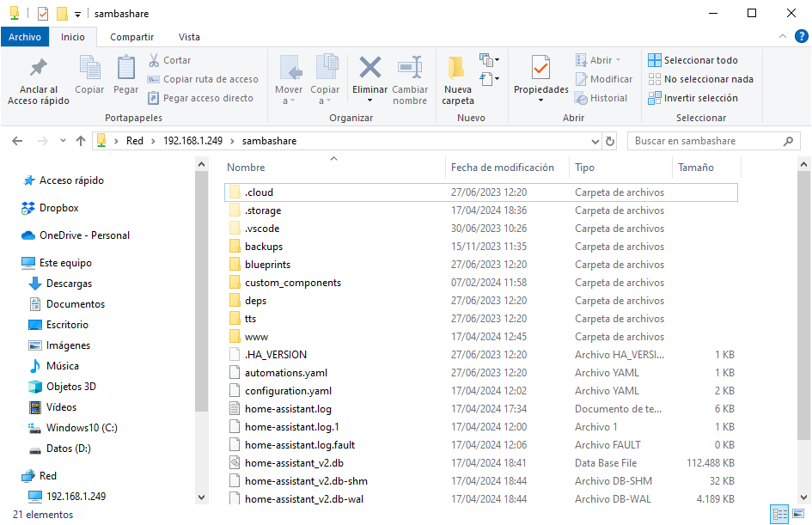Select 192.168.1.249 under Red in sidebar

[67, 497]
